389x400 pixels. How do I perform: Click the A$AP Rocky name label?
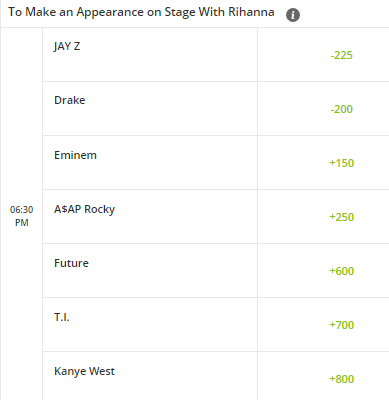[x=84, y=209]
